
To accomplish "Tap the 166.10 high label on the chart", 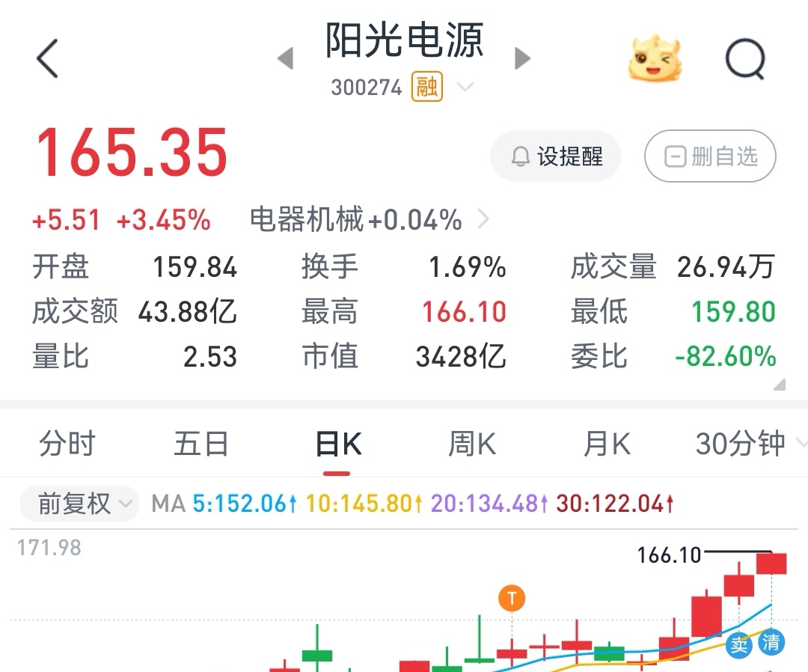I will 669,555.
